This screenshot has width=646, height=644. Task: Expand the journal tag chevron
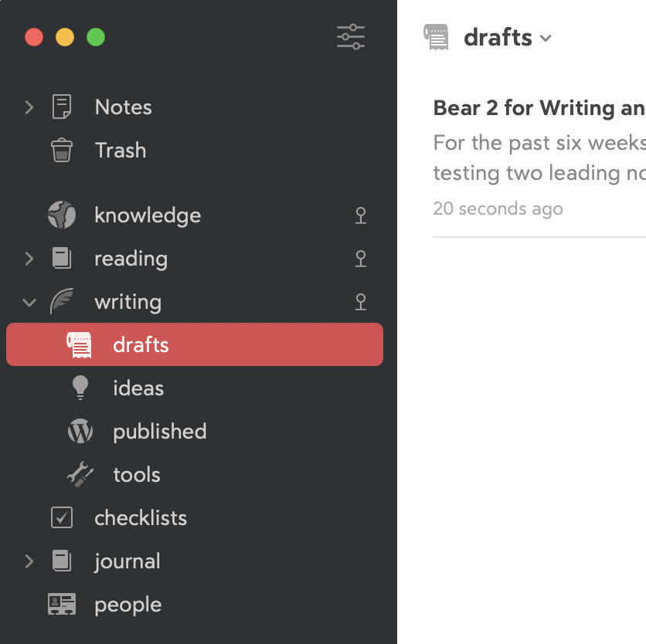tap(29, 561)
